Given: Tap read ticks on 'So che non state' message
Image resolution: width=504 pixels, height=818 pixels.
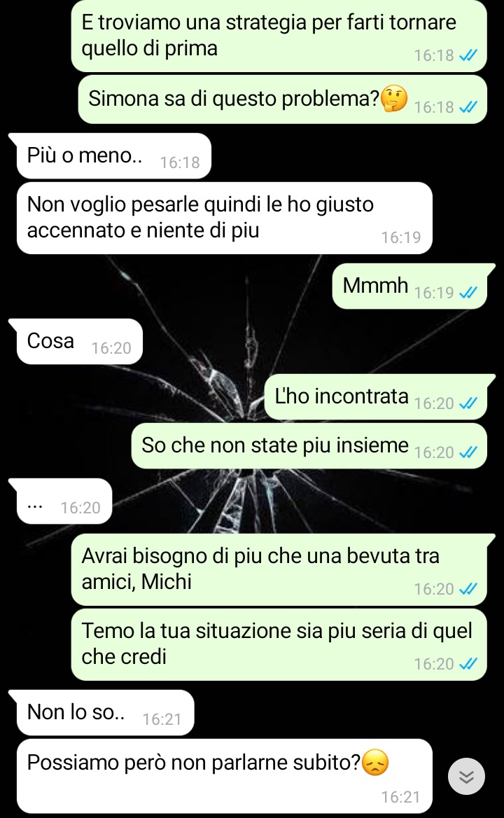Looking at the screenshot, I should pyautogui.click(x=468, y=452).
